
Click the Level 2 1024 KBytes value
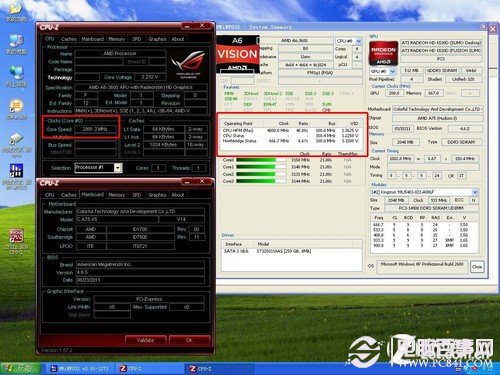point(163,145)
